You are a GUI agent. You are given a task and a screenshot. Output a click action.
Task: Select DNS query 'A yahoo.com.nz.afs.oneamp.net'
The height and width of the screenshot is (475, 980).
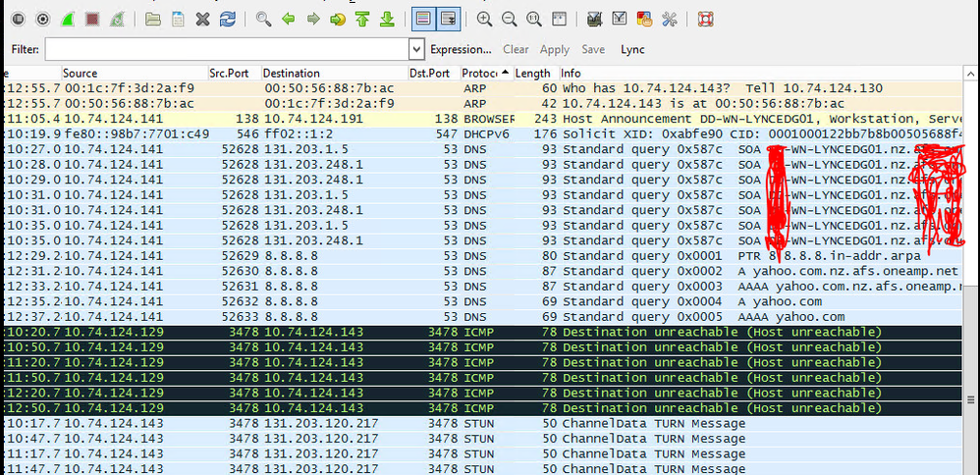(x=482, y=271)
